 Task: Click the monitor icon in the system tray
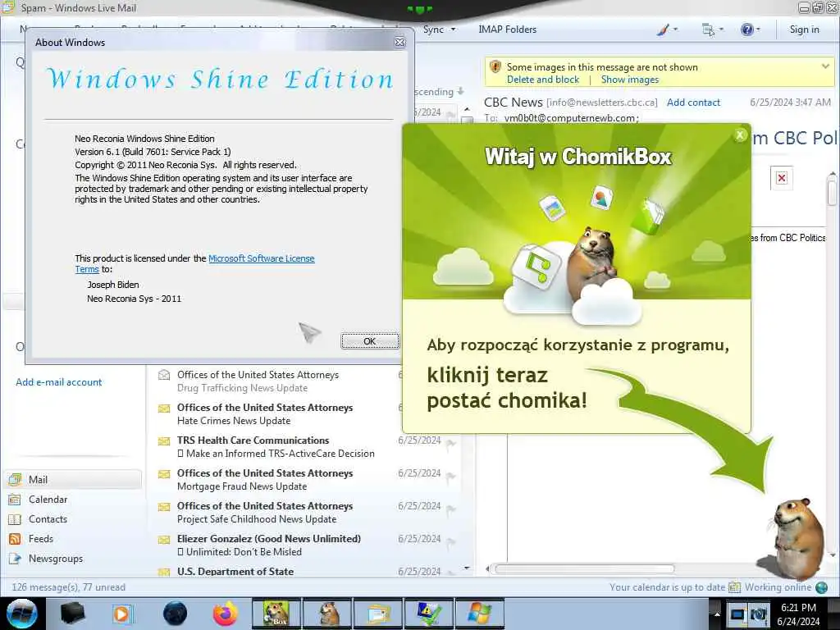pyautogui.click(x=737, y=614)
